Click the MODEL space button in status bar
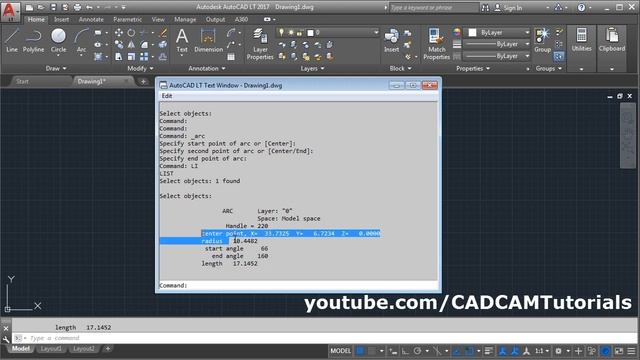 (x=340, y=351)
